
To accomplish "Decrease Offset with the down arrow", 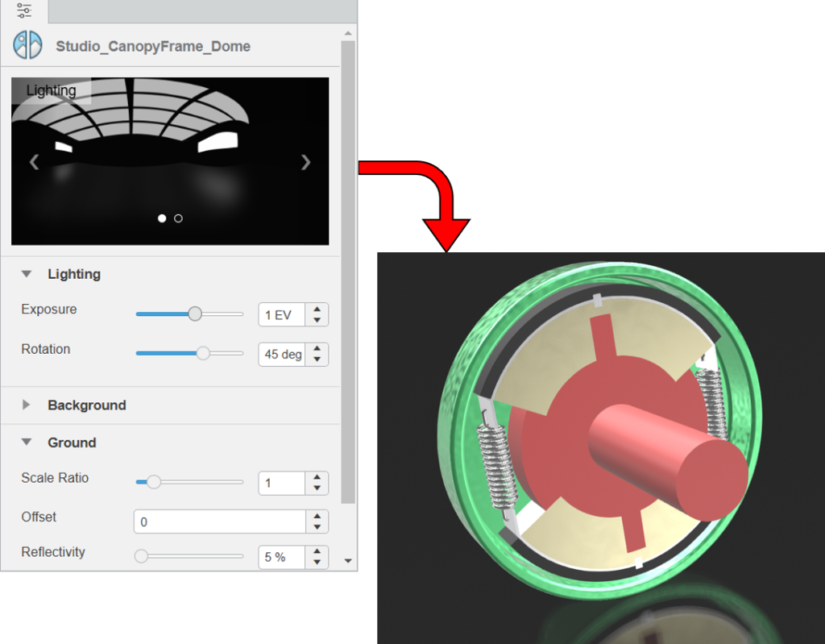I will point(317,527).
